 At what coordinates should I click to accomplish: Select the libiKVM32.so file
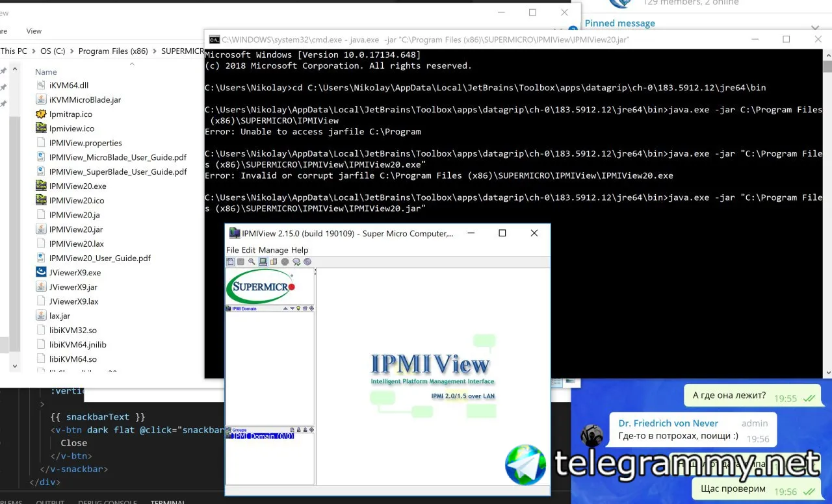point(73,330)
